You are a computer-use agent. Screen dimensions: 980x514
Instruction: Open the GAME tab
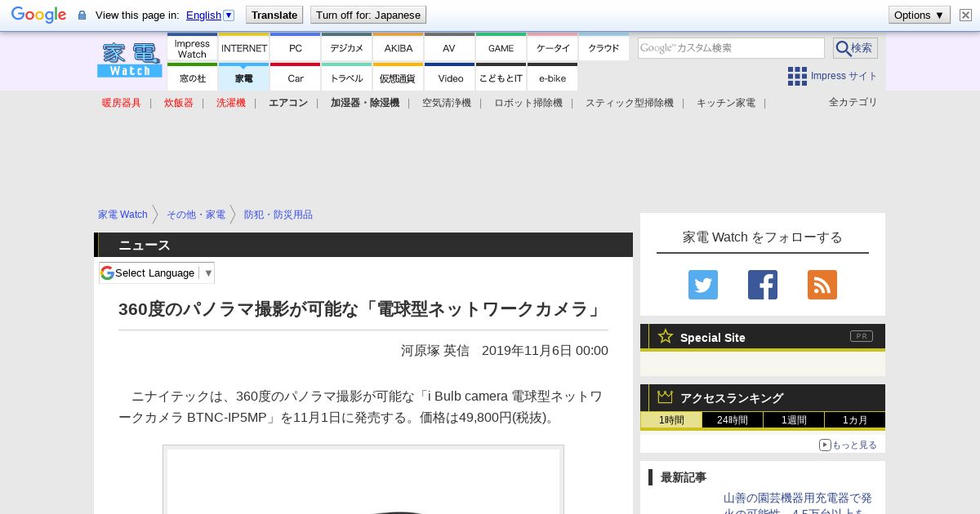click(x=501, y=48)
